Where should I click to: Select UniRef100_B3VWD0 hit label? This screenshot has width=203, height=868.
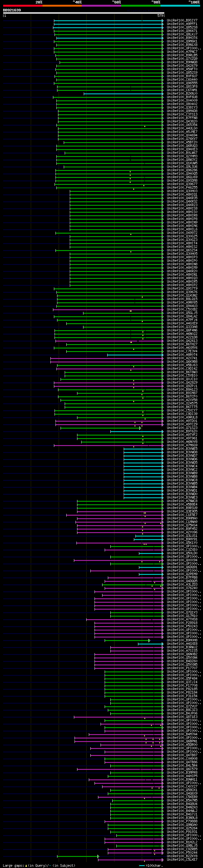(182, 494)
